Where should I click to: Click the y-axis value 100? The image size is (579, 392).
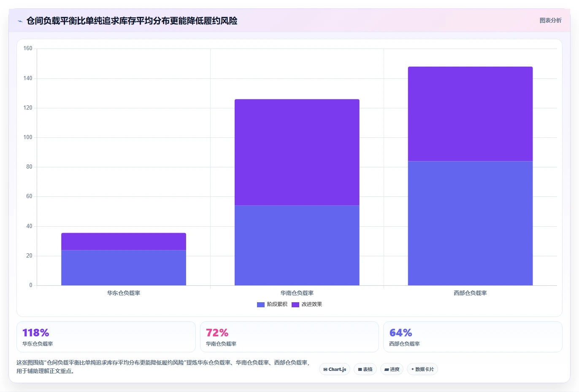tap(28, 137)
